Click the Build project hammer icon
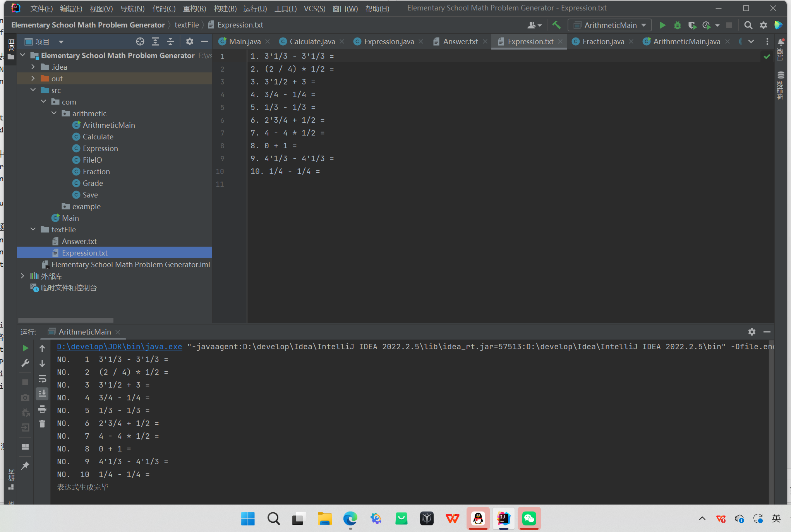Image resolution: width=791 pixels, height=532 pixels. [x=556, y=25]
